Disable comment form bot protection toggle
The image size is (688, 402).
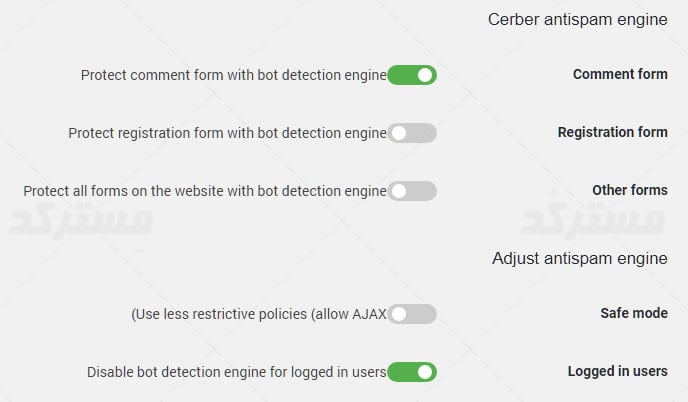(x=412, y=75)
